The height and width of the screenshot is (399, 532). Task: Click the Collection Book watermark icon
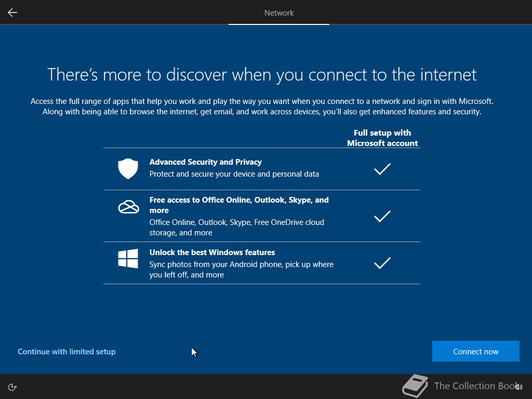click(x=415, y=385)
